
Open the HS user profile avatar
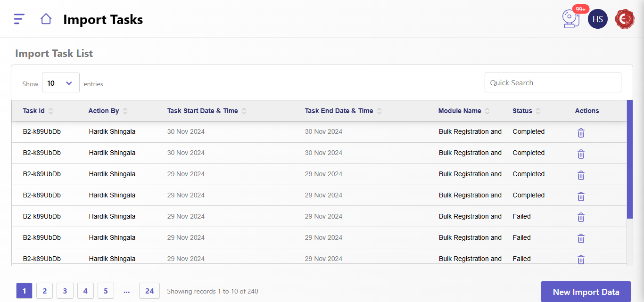tap(597, 19)
